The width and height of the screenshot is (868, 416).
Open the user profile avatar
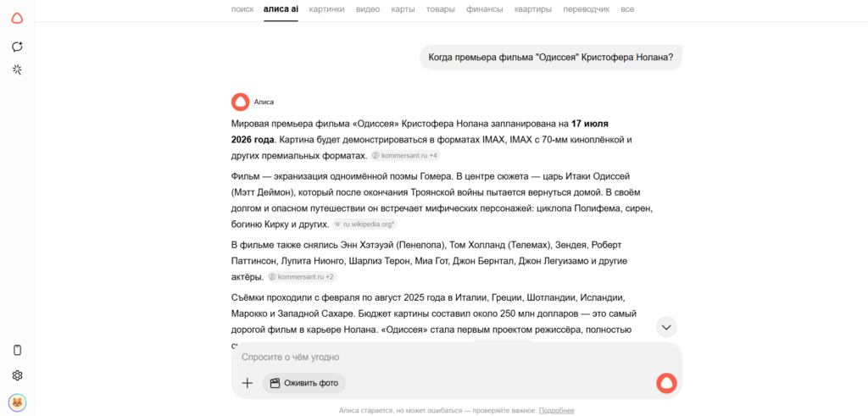(17, 402)
